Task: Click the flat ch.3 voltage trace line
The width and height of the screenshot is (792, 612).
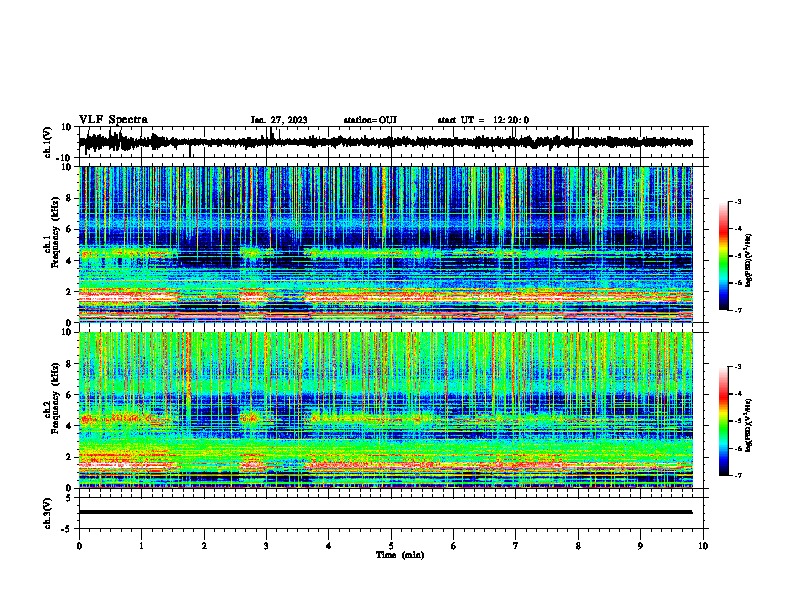Action: [386, 512]
